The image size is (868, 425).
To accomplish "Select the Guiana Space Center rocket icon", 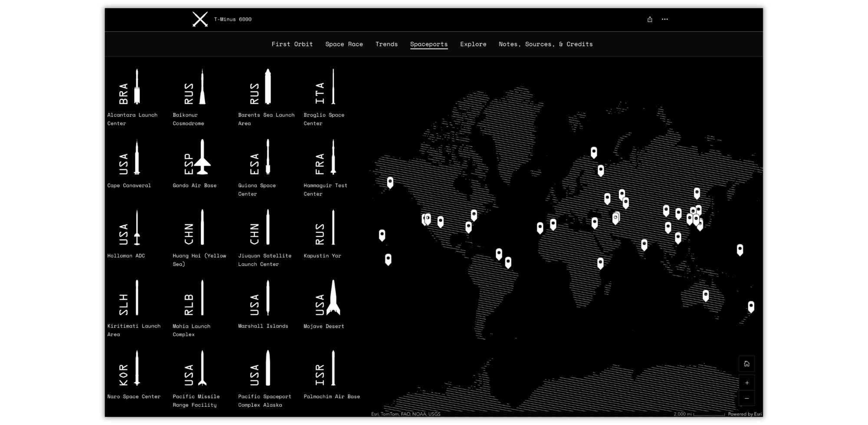I will [x=268, y=157].
